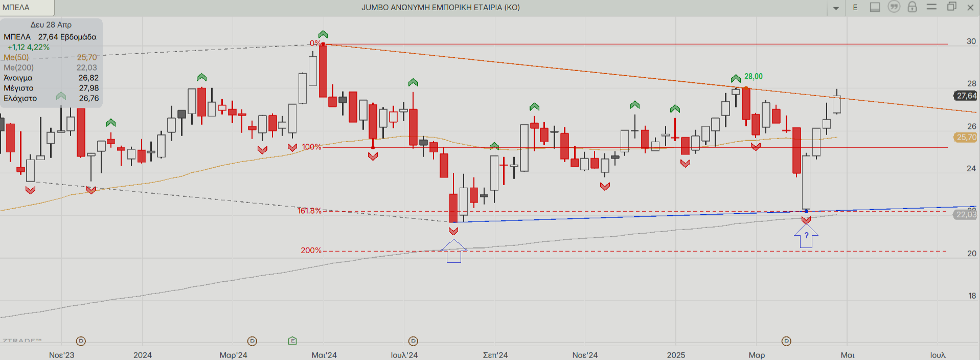Click the 18 price axis label

click(x=972, y=296)
